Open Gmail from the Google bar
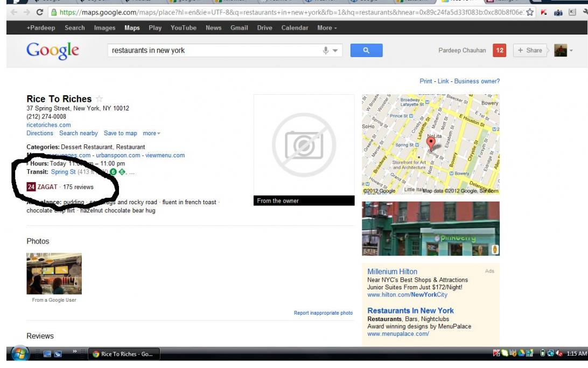588x368 pixels. (x=239, y=28)
